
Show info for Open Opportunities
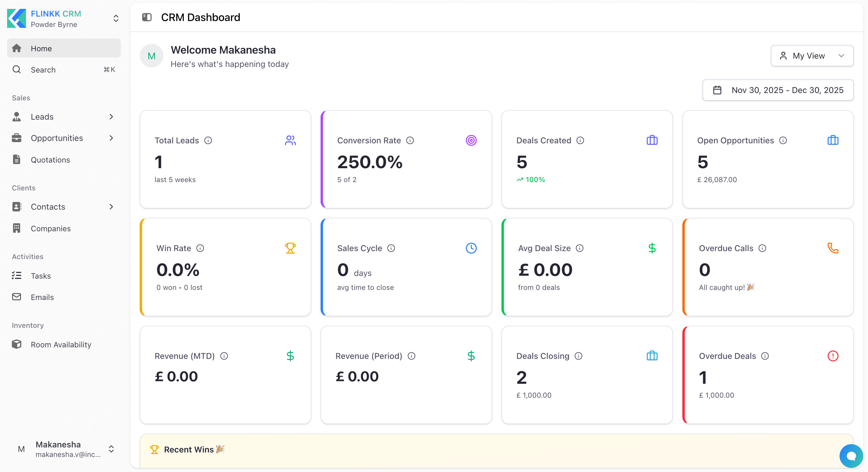tap(783, 140)
